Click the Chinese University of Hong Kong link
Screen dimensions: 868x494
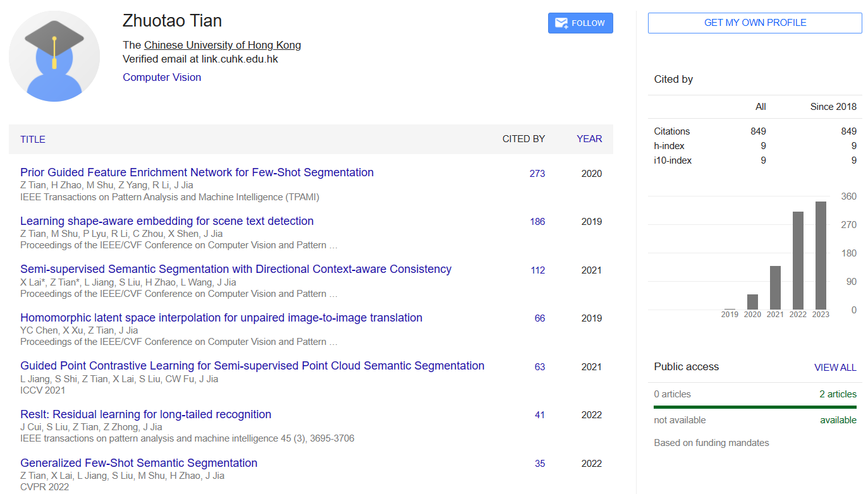click(x=223, y=45)
